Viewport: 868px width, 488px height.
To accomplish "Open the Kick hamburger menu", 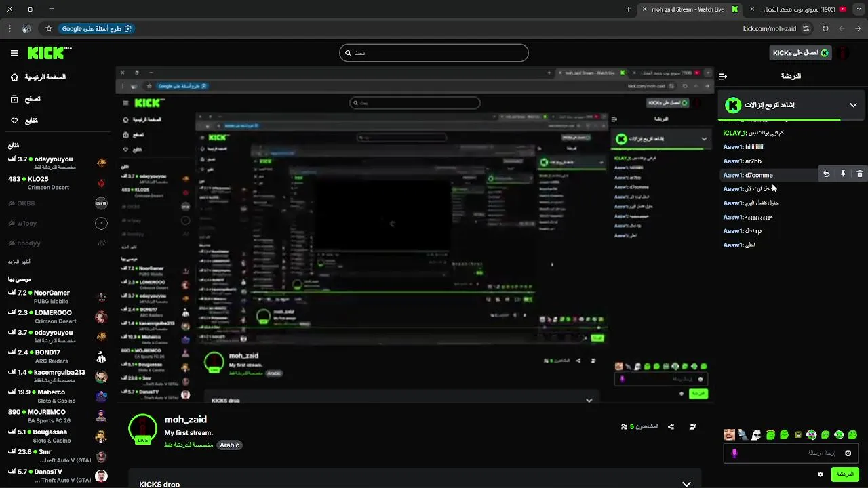I will 14,53.
